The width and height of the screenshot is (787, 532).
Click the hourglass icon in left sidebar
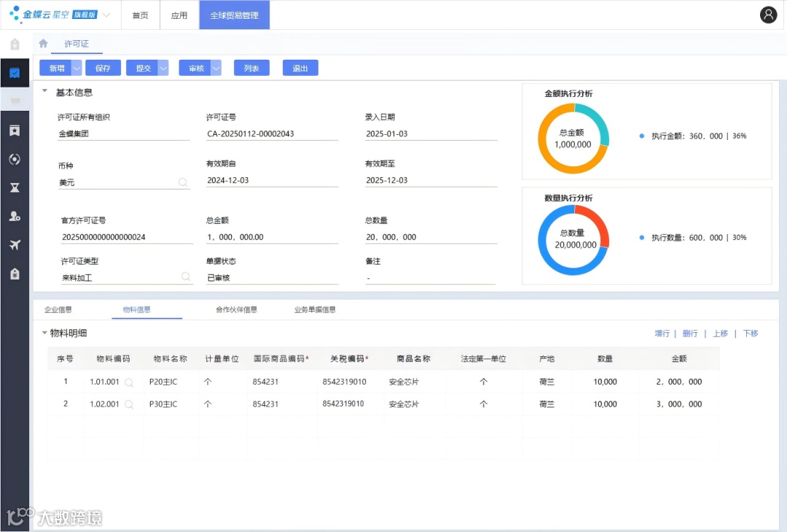pyautogui.click(x=15, y=187)
